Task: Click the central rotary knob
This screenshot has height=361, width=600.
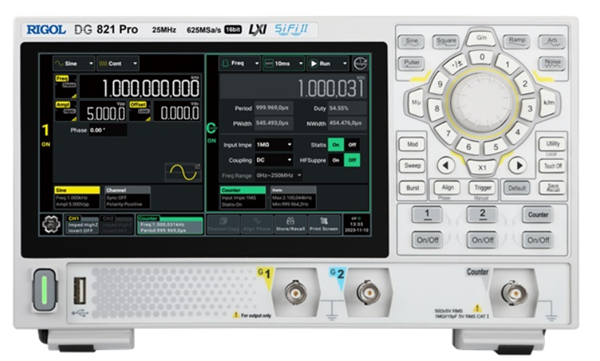Action: pos(482,102)
